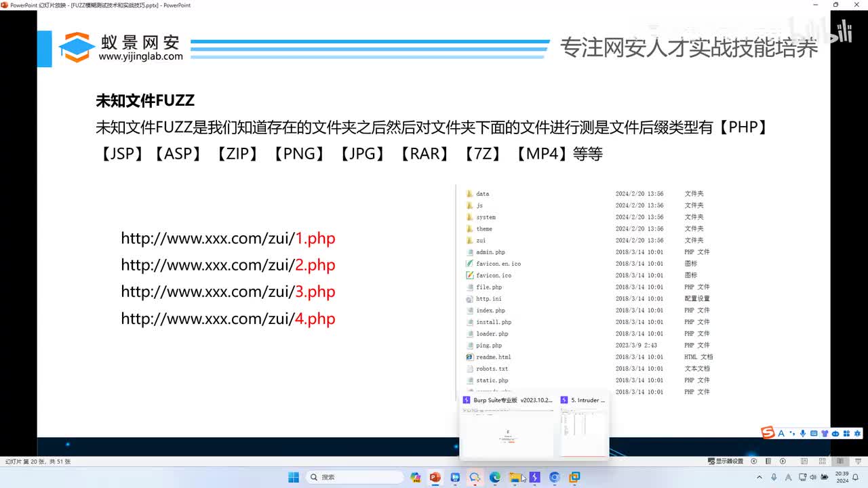
Task: Click the ping.php file name
Action: pos(489,346)
